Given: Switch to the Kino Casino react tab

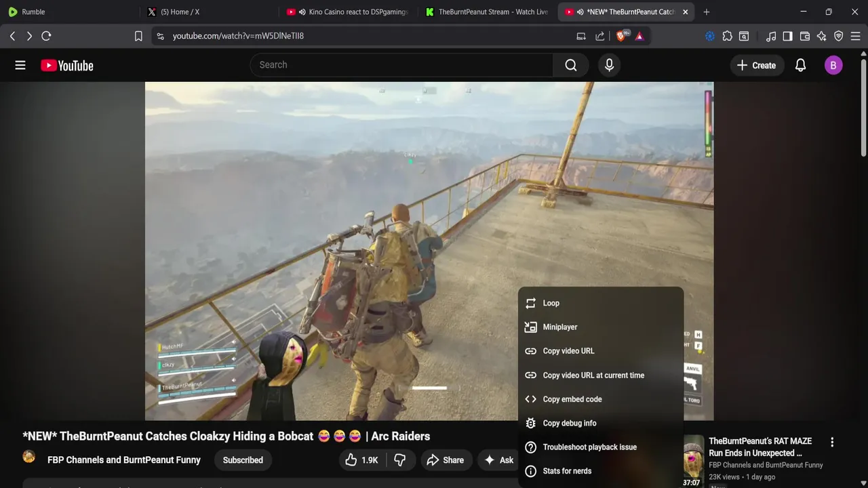Looking at the screenshot, I should (348, 12).
